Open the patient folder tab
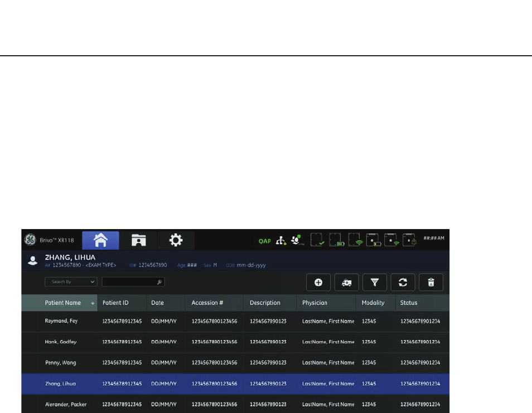Viewport: 532px width, 413px height. click(x=138, y=240)
